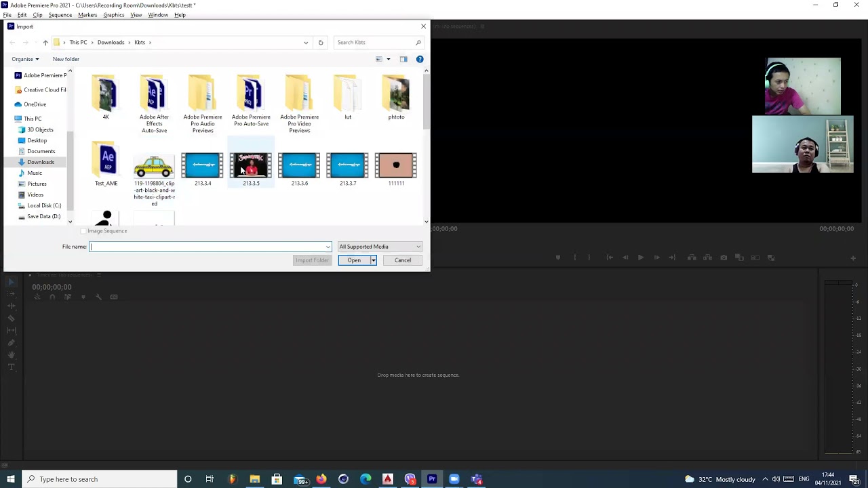Viewport: 868px width, 488px height.
Task: Select Documents in navigation pane
Action: 37,151
